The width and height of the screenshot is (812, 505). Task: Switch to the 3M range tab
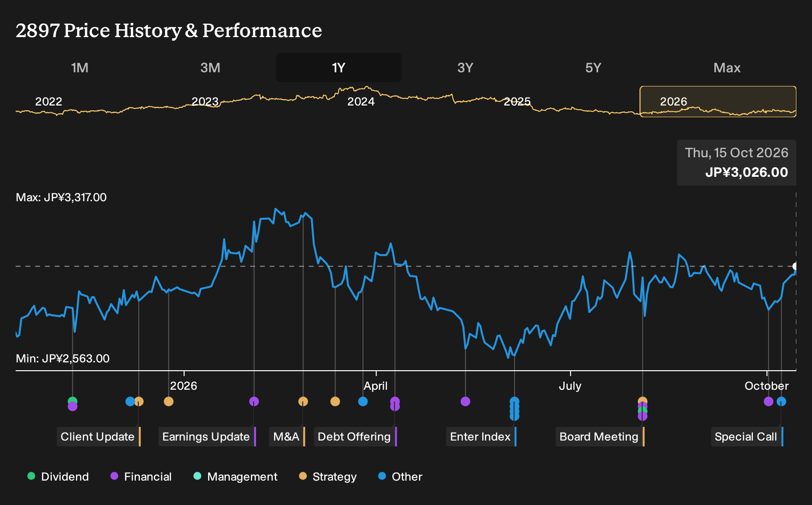(x=210, y=67)
